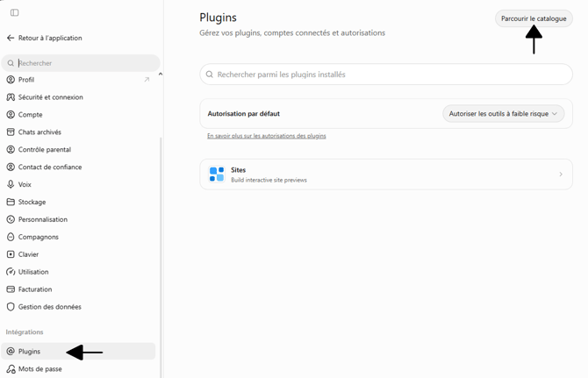The height and width of the screenshot is (378, 588).
Task: Click the Clavier keyboard icon
Action: click(11, 254)
